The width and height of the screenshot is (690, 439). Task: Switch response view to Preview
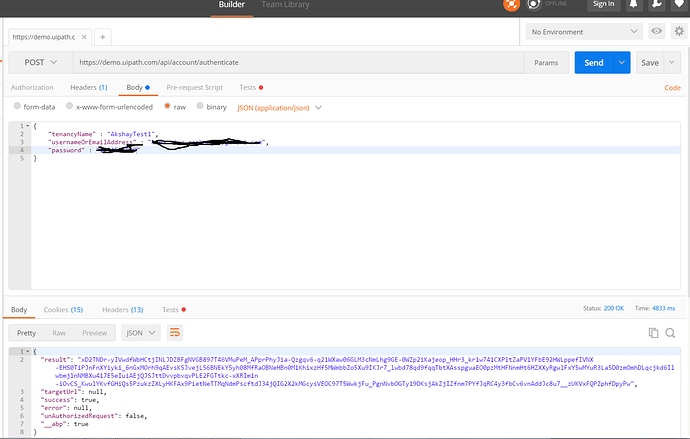coord(95,333)
